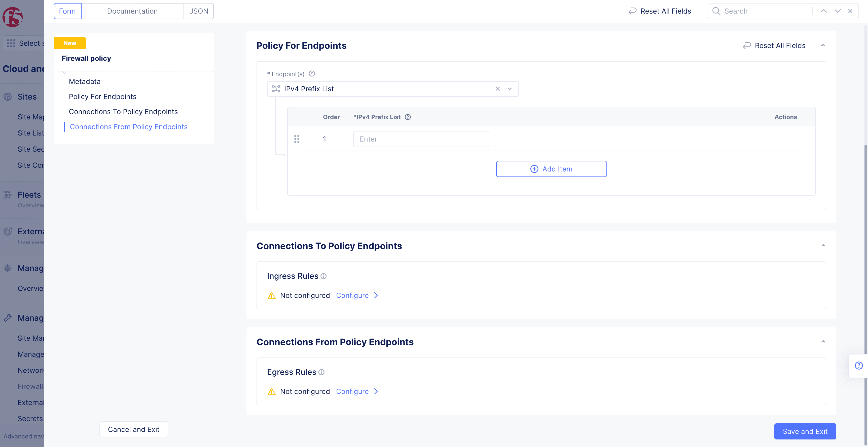Click the IPv4 Prefix List text input field
The image size is (868, 447).
(x=421, y=139)
